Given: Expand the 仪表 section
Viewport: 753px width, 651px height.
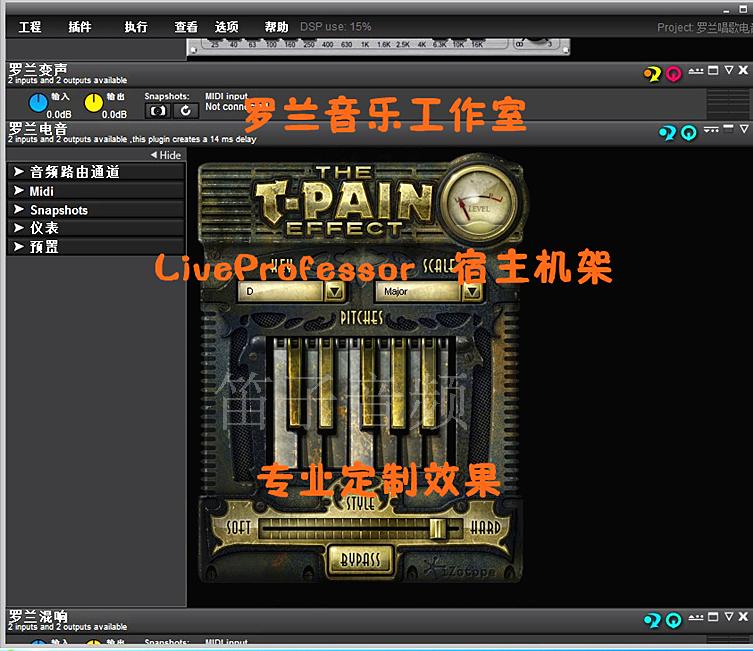Looking at the screenshot, I should click(x=96, y=228).
